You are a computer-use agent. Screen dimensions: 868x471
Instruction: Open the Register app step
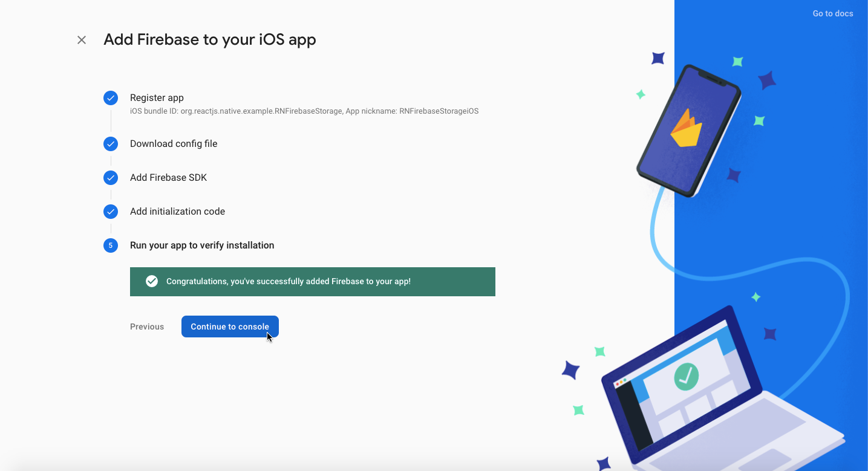click(157, 98)
